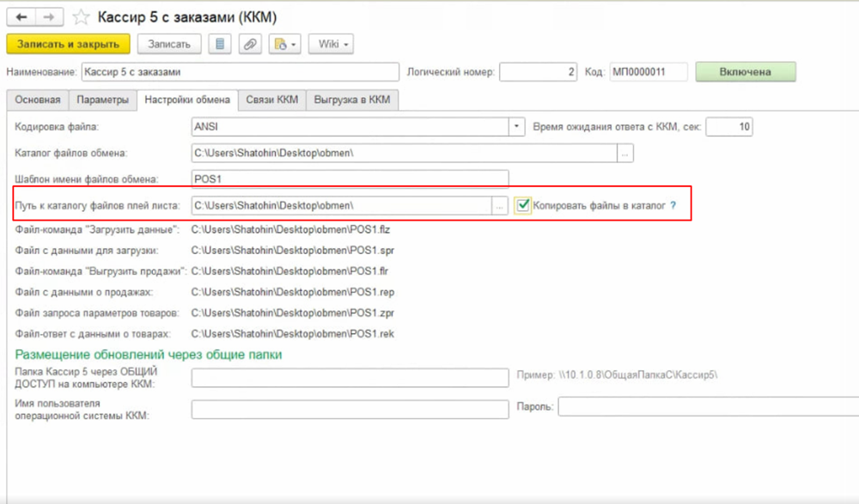859x504 pixels.
Task: Click the document list icon in toolbar
Action: 221,44
